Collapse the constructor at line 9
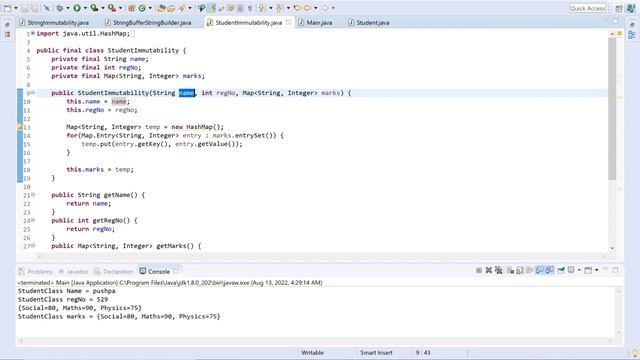 point(33,93)
